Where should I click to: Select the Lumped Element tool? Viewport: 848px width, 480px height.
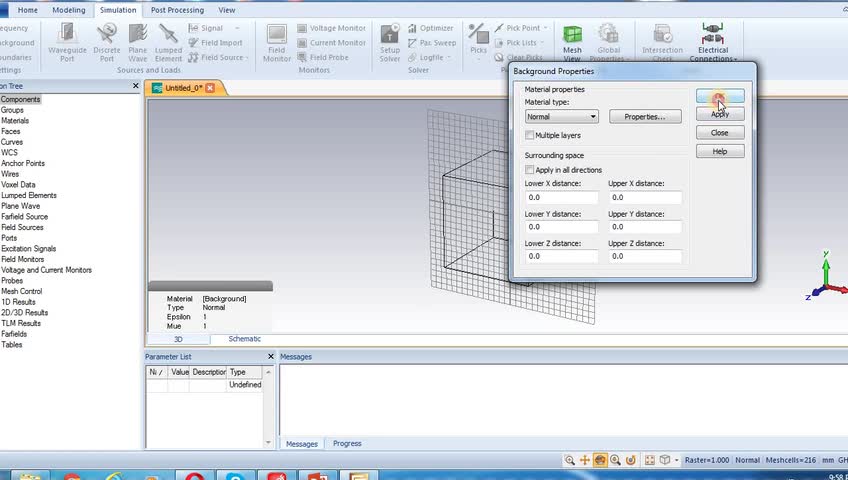click(x=168, y=42)
